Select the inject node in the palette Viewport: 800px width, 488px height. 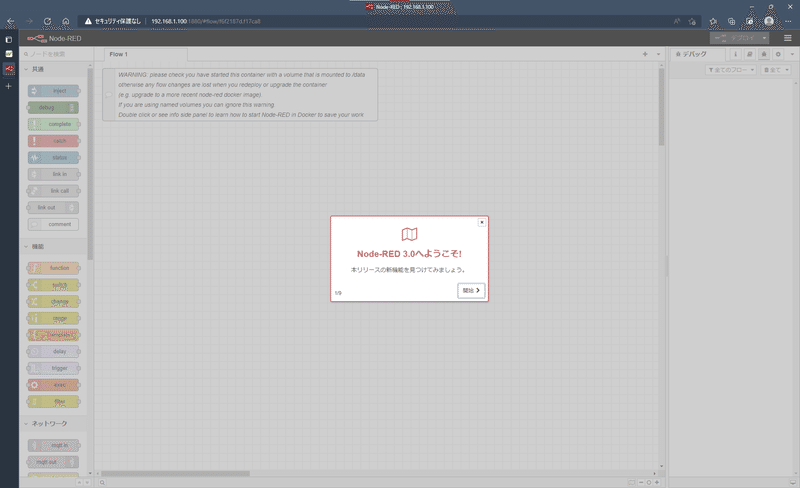pos(54,91)
